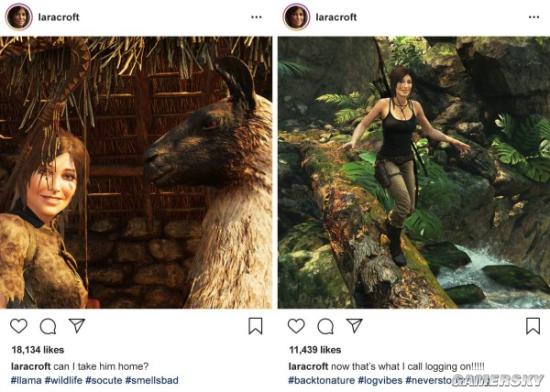This screenshot has height=392, width=550.
Task: Open laracroft username in left post header
Action: pyautogui.click(x=59, y=17)
